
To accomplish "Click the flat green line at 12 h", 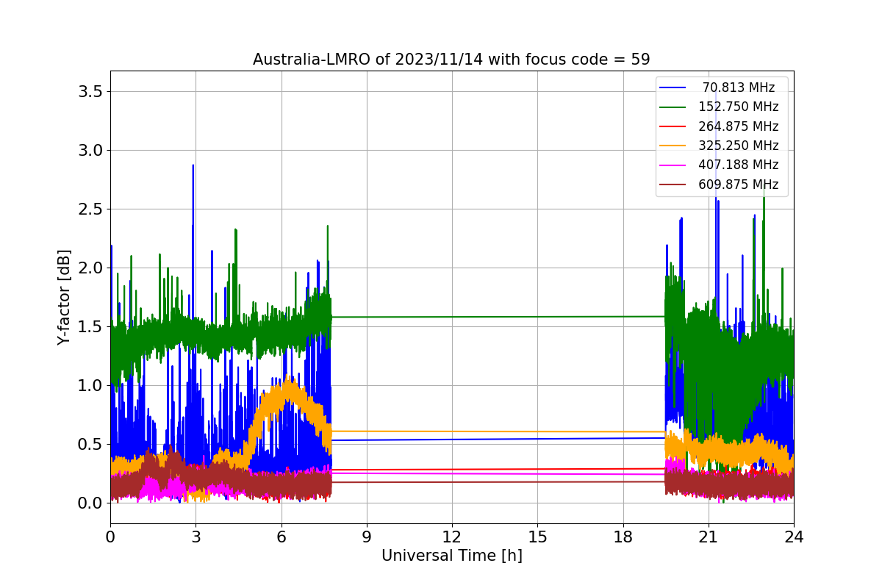I will [452, 317].
